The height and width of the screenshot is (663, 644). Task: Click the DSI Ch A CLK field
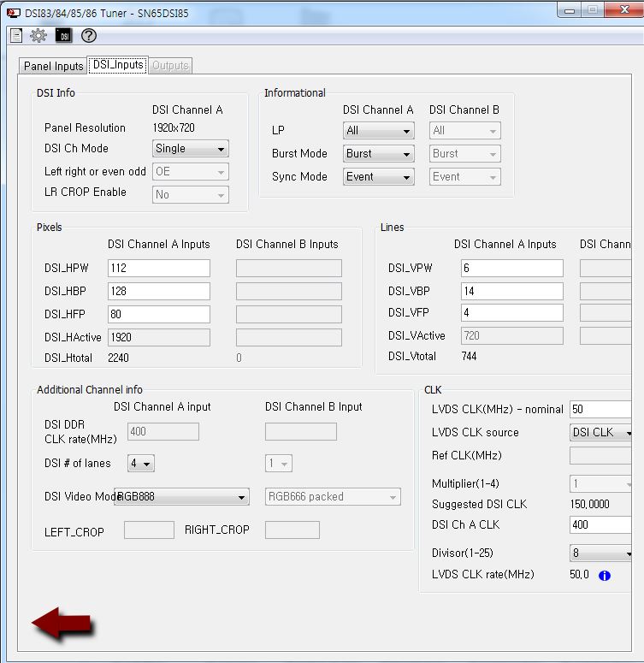(x=600, y=524)
